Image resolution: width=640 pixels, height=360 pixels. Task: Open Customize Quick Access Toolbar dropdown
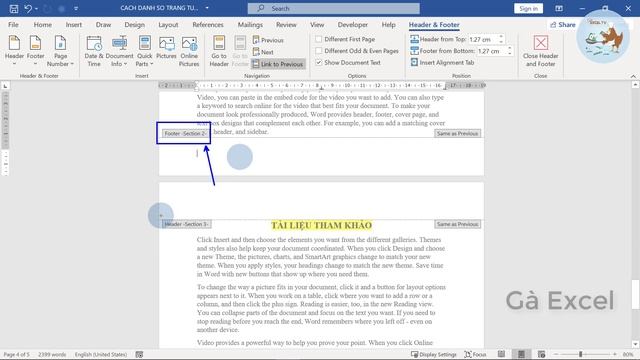tap(76, 9)
